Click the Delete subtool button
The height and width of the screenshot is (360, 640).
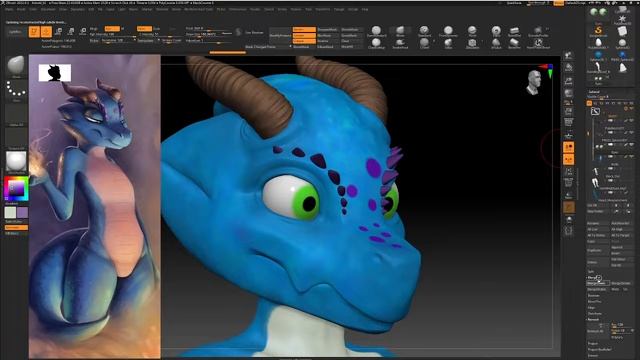598,262
